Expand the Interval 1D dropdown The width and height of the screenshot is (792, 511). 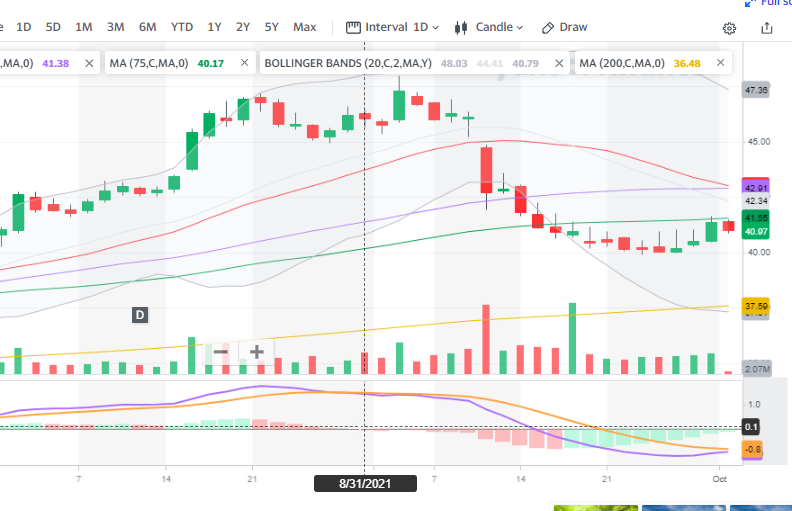click(387, 27)
